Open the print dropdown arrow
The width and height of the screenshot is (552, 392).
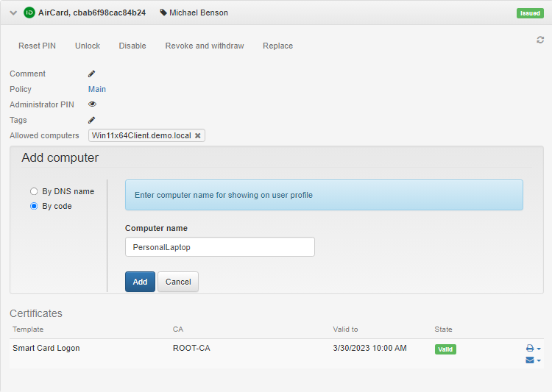tap(539, 349)
